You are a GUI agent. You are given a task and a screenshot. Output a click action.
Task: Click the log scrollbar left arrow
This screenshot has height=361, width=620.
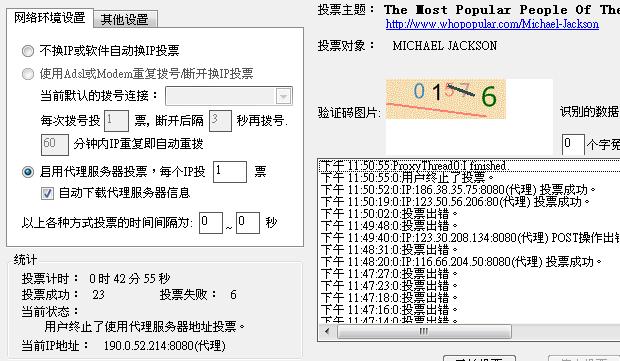pyautogui.click(x=327, y=331)
